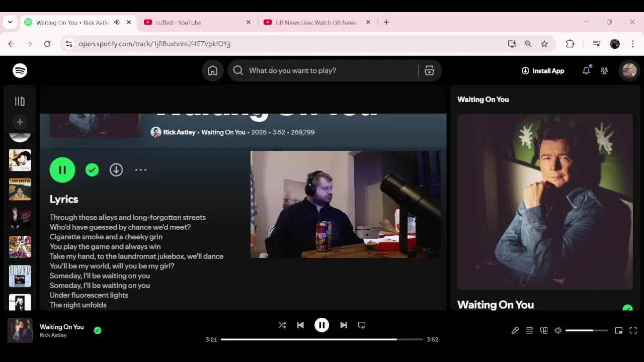Close the GB News Live tab
The width and height of the screenshot is (644, 362).
pyautogui.click(x=368, y=22)
